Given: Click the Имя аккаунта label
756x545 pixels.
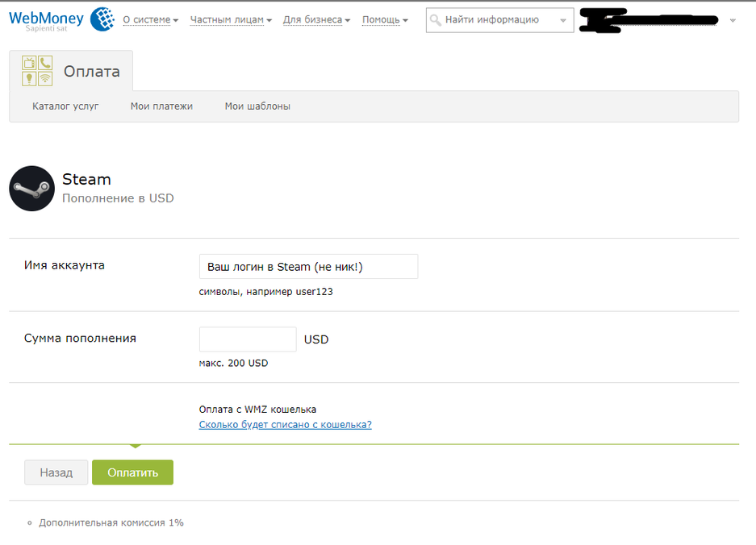Looking at the screenshot, I should point(64,265).
